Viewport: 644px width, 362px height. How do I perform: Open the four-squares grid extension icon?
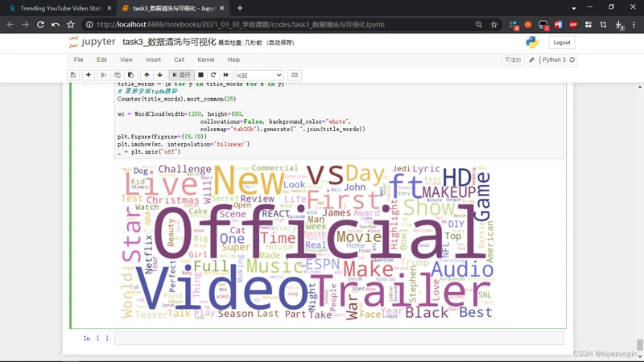point(588,25)
